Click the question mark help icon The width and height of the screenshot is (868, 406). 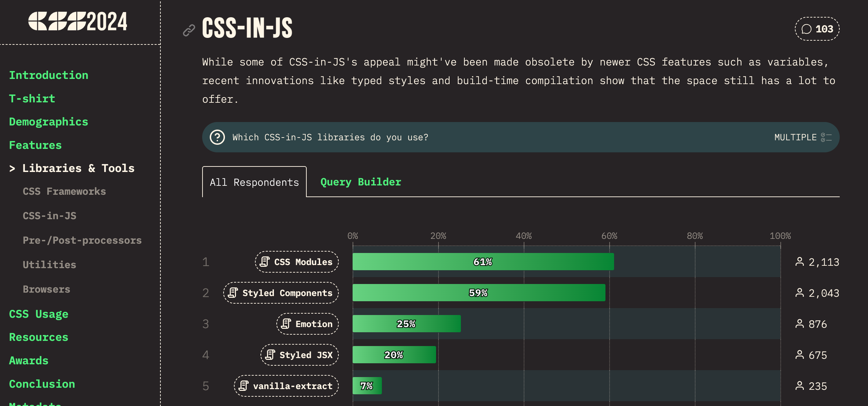pos(217,137)
